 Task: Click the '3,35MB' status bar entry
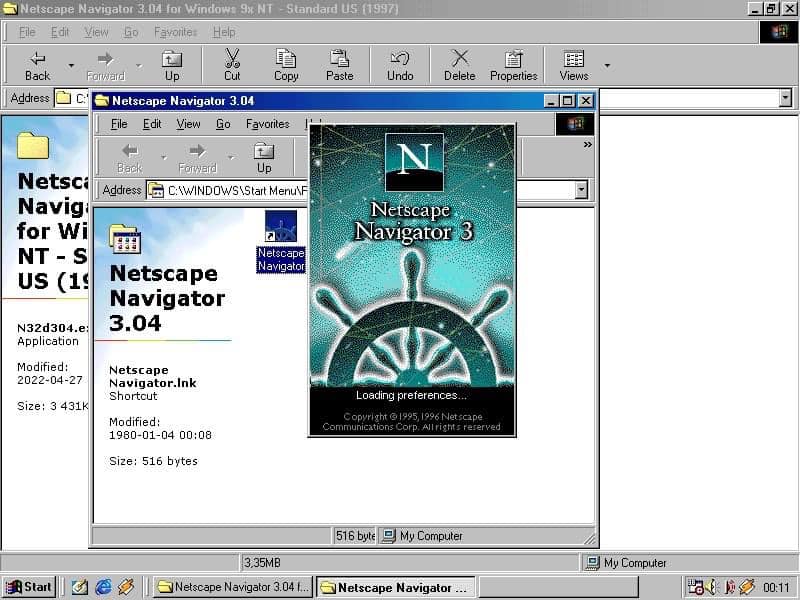coord(262,563)
